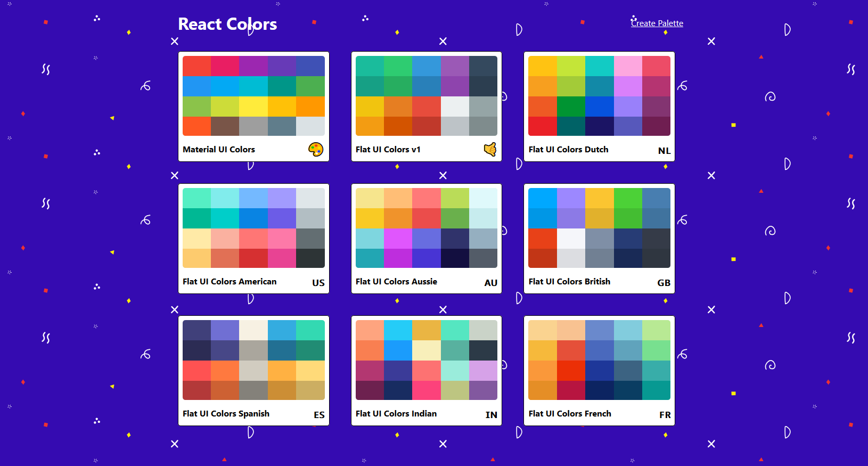Open the Create Palette link
Screen dimensions: 868x466
tap(657, 23)
